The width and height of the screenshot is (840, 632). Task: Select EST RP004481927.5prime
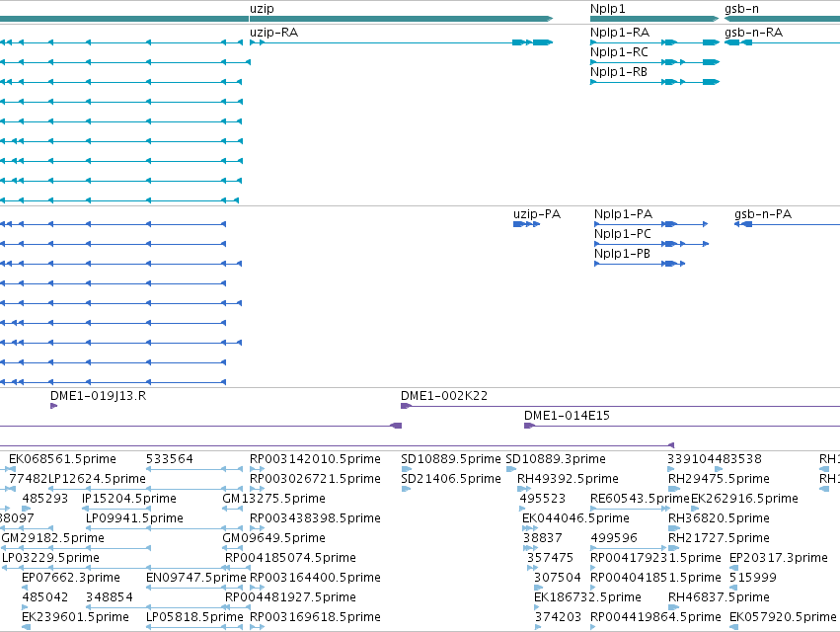(x=290, y=598)
